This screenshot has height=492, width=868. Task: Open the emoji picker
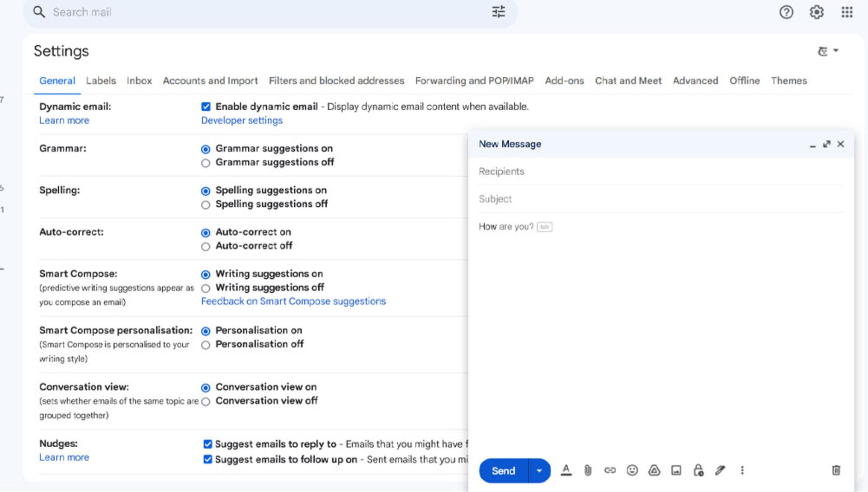(x=632, y=470)
